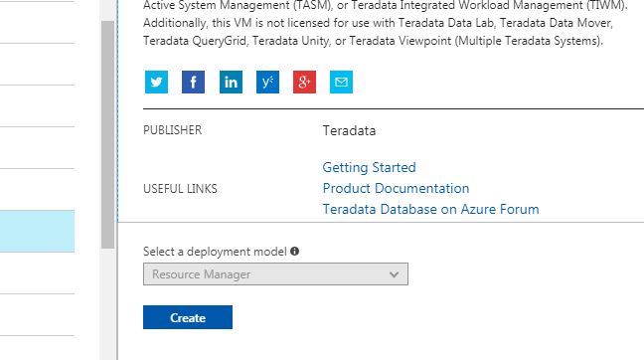Share the listing on Twitter
Image resolution: width=644 pixels, height=360 pixels.
pyautogui.click(x=156, y=82)
